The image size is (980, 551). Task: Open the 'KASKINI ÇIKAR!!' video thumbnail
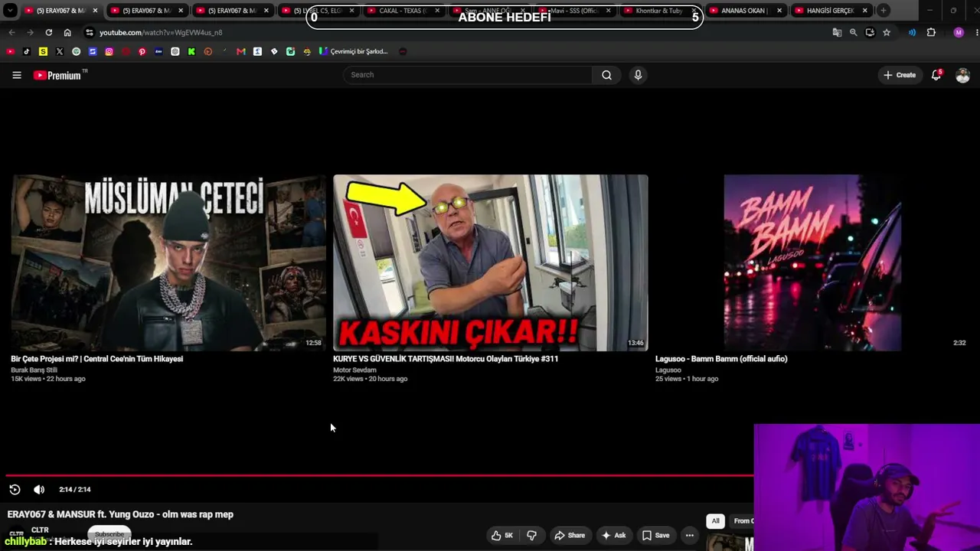491,262
